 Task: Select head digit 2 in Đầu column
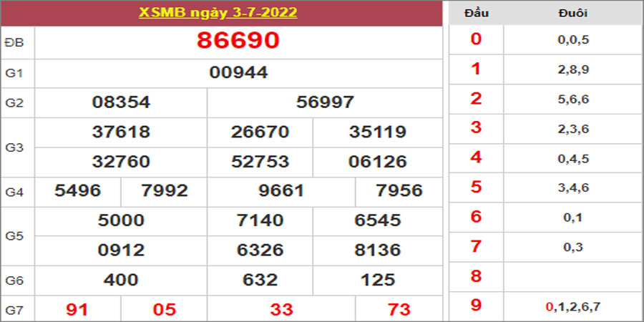click(x=476, y=99)
